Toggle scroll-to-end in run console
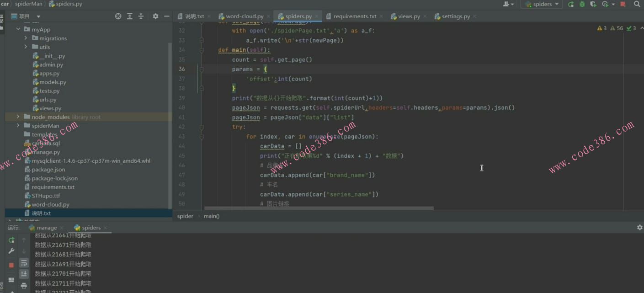The width and height of the screenshot is (644, 293). pyautogui.click(x=24, y=274)
